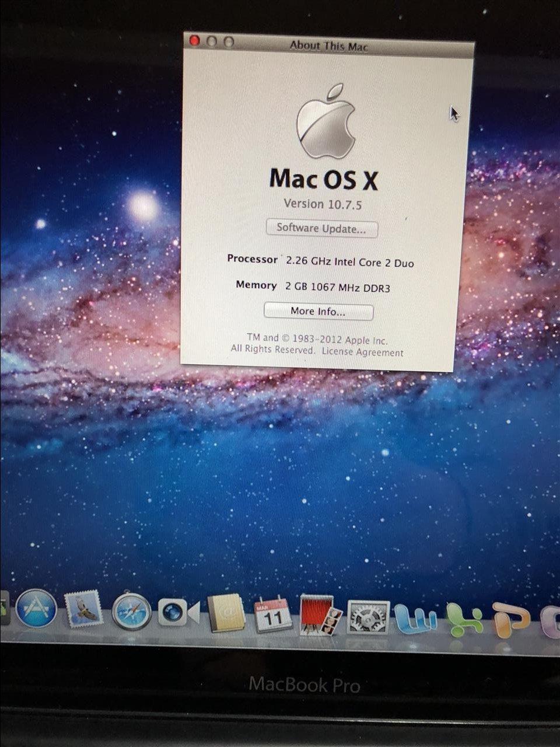
Task: Click the Processor label
Action: click(252, 259)
